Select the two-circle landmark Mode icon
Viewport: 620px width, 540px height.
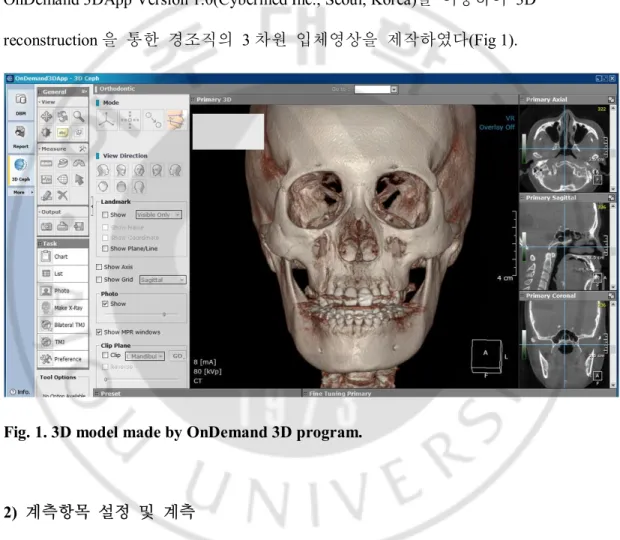[x=153, y=120]
